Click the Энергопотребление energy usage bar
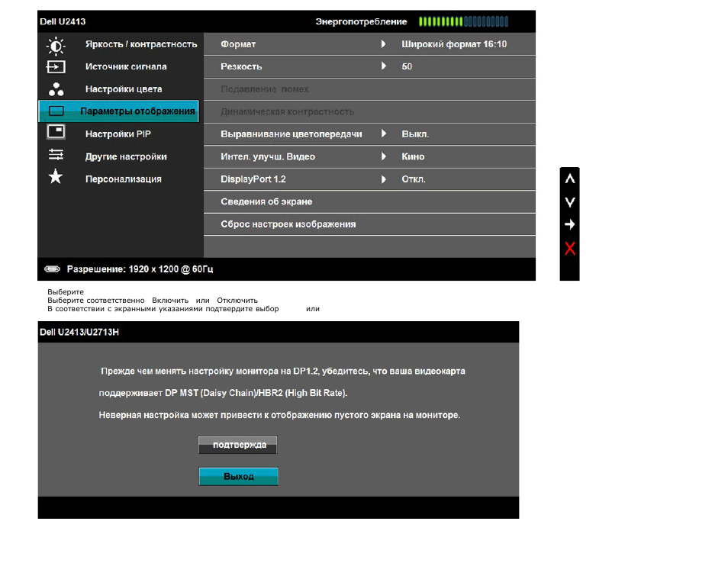Viewport: 728px width, 563px height. pyautogui.click(x=463, y=22)
